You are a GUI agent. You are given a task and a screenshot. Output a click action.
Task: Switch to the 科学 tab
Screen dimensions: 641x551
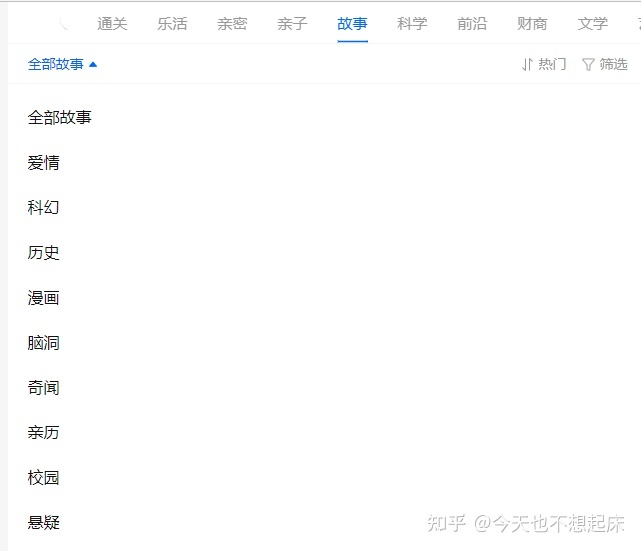[412, 24]
